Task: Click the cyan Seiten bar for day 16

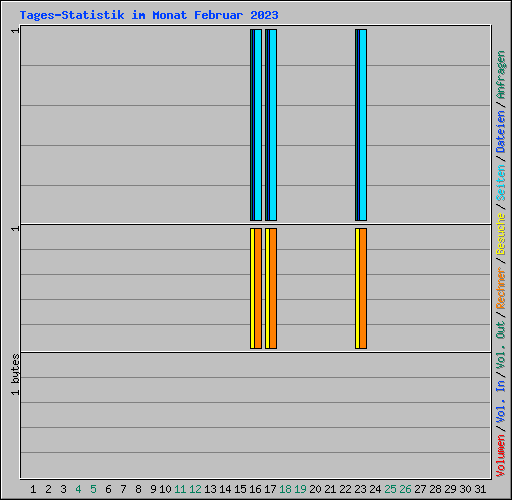Action: tap(258, 125)
